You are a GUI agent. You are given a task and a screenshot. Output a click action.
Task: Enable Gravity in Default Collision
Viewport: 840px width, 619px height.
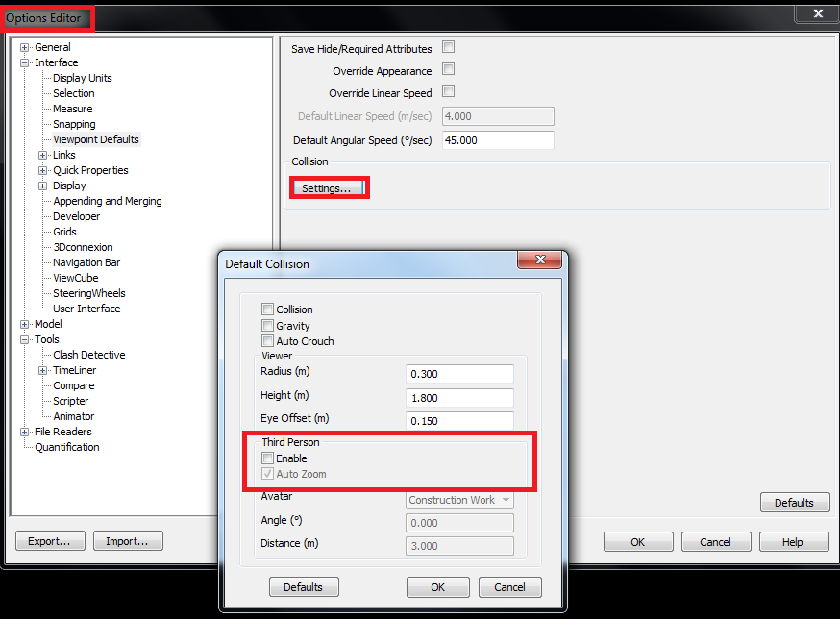(266, 324)
